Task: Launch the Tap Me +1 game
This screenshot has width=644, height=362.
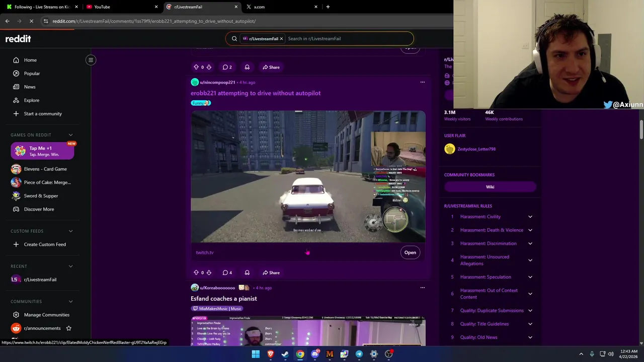Action: click(x=43, y=151)
